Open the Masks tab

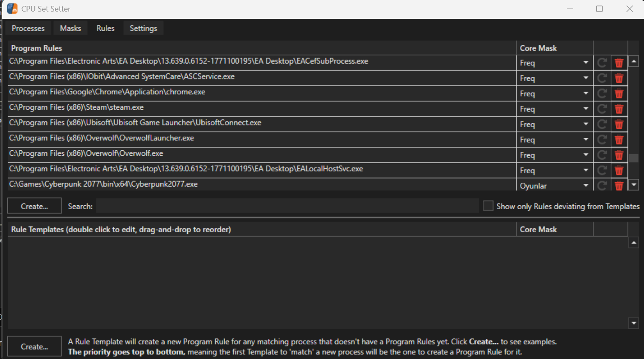[70, 28]
